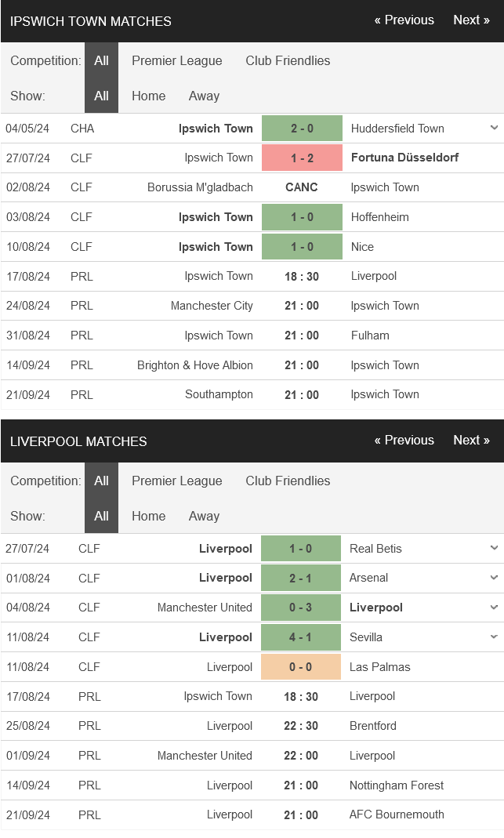Select Club Friendlies tab in Ipswich section

pos(288,60)
